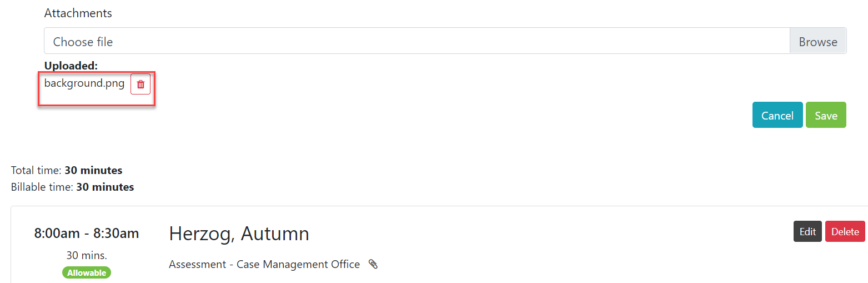Save the time entry
The height and width of the screenshot is (283, 868).
point(826,115)
